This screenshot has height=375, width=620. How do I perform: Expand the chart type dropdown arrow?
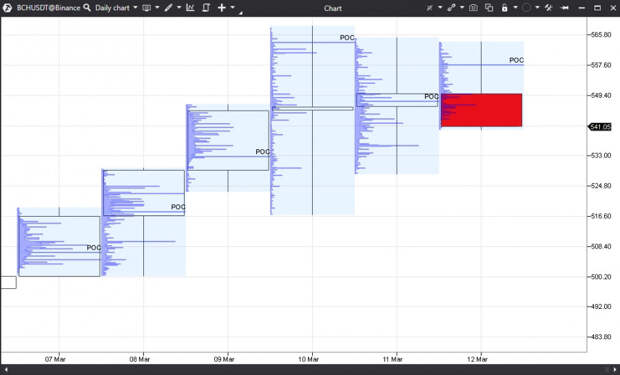point(157,8)
